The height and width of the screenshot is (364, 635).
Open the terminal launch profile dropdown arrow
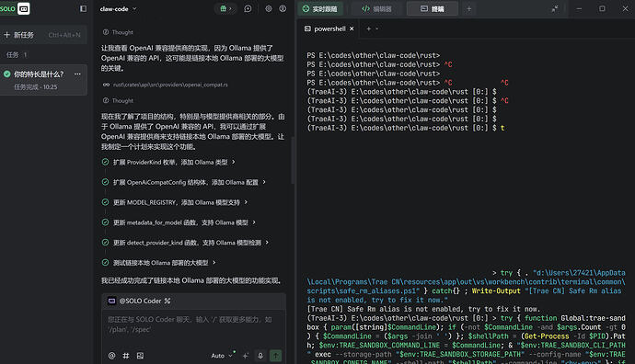[377, 28]
